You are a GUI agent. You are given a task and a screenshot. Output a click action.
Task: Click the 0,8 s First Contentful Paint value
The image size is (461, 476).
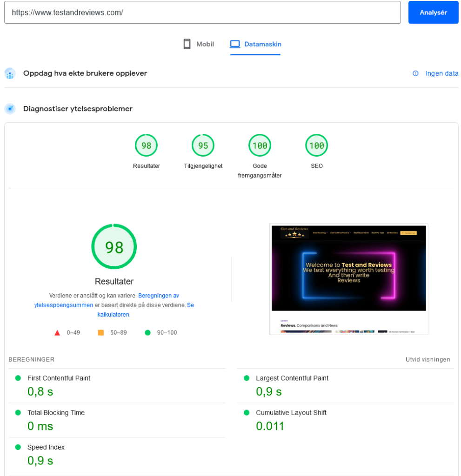[40, 392]
